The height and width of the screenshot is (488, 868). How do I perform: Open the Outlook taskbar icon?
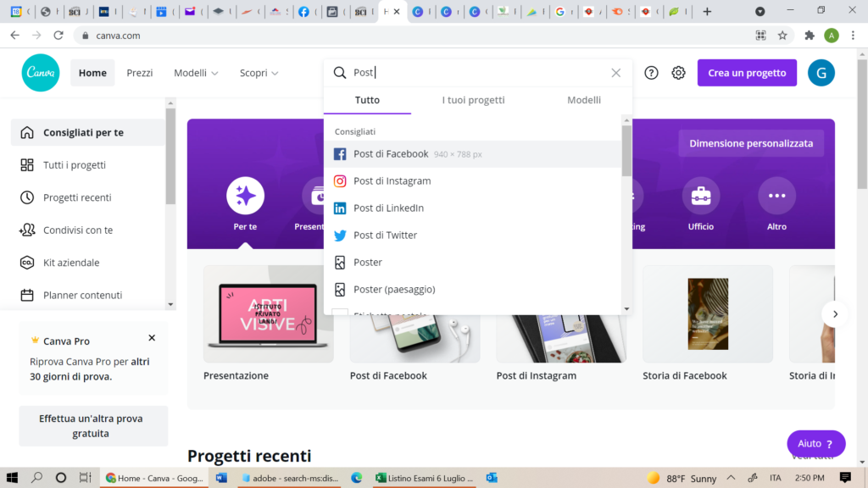pyautogui.click(x=492, y=478)
